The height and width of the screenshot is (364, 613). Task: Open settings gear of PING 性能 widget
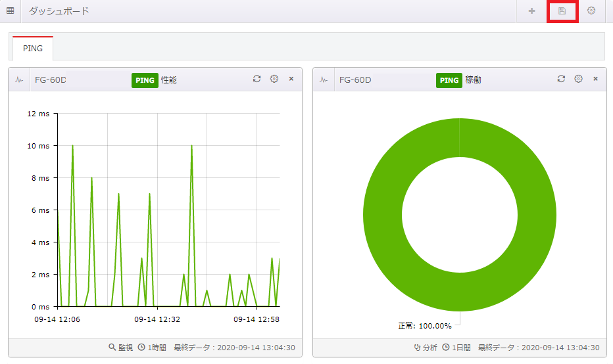coord(274,79)
